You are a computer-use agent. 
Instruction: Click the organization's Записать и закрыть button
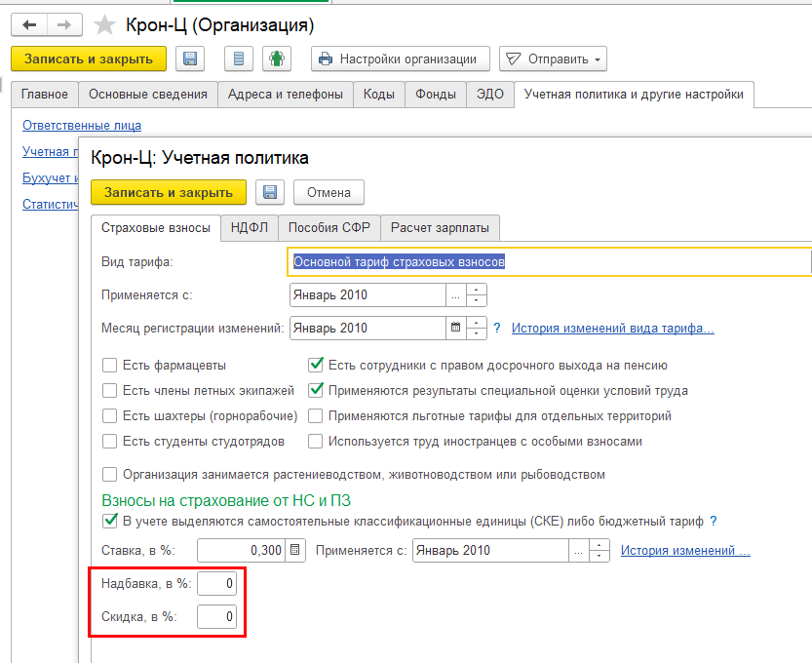(x=89, y=58)
